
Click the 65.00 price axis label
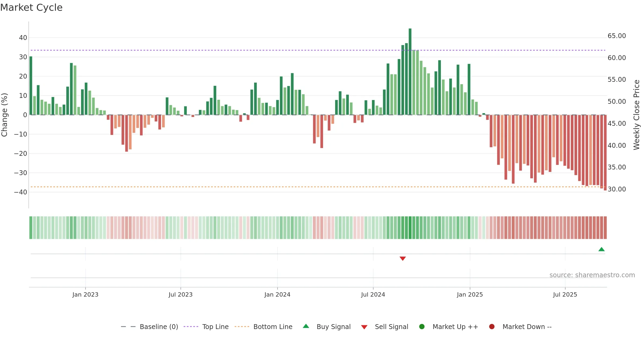point(617,36)
